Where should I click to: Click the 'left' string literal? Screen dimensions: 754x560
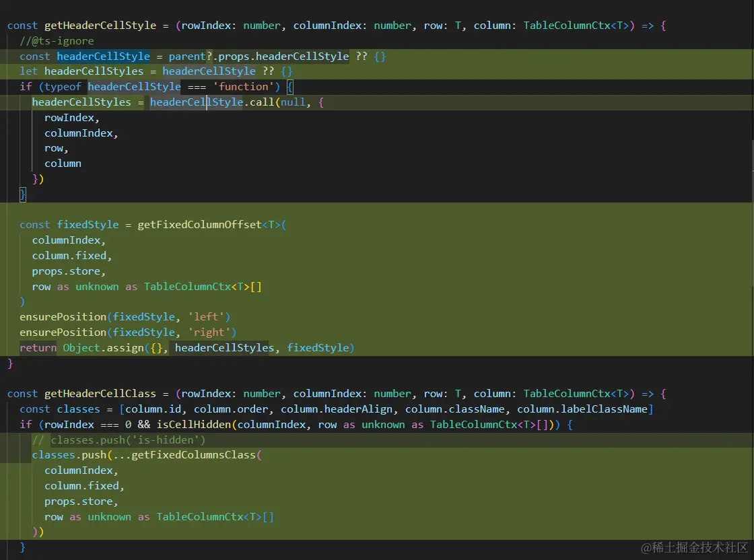click(206, 317)
